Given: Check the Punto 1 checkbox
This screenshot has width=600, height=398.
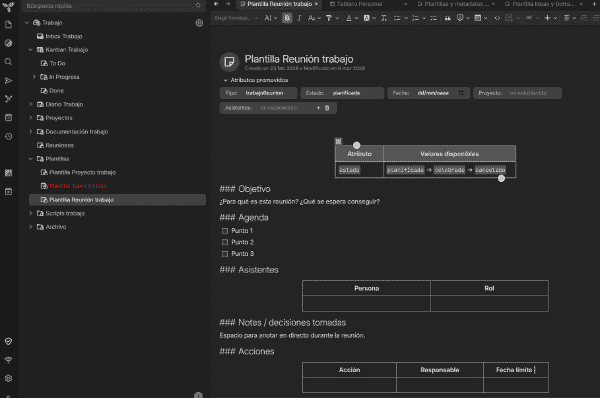Looking at the screenshot, I should click(225, 231).
